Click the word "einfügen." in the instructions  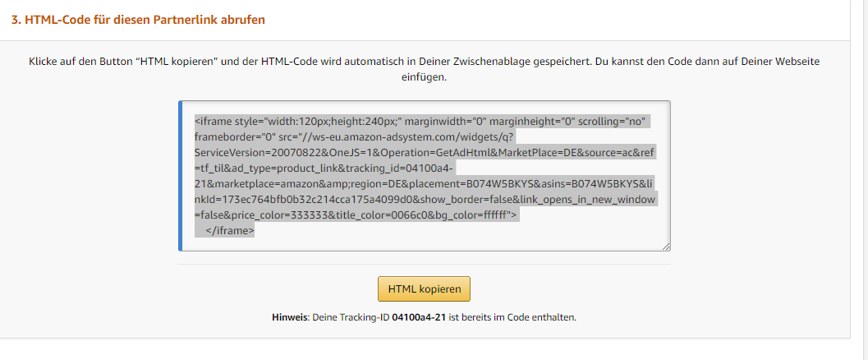[x=424, y=76]
